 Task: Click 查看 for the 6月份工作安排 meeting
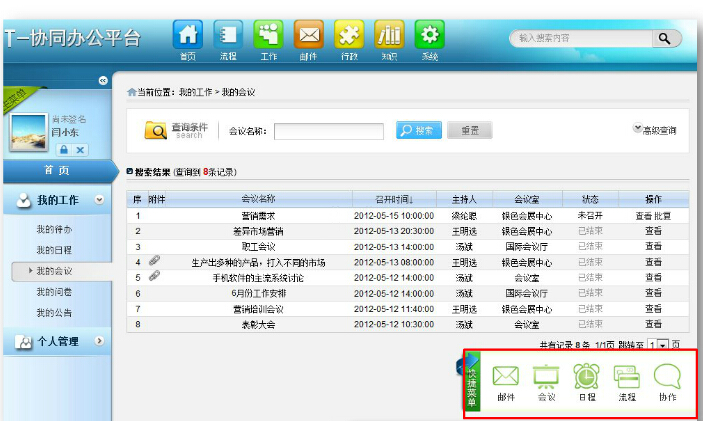click(x=653, y=293)
